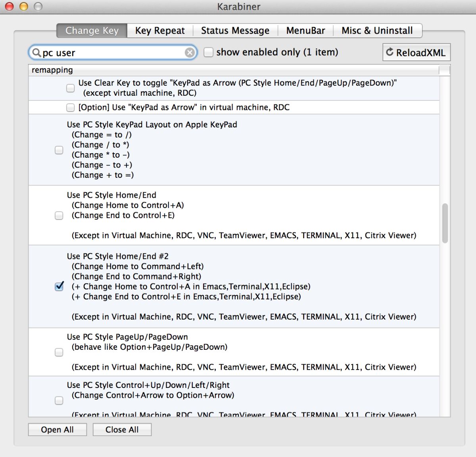Select the text '(behave like Option+PageUp/PageDown)'
The width and height of the screenshot is (476, 457).
coord(150,347)
